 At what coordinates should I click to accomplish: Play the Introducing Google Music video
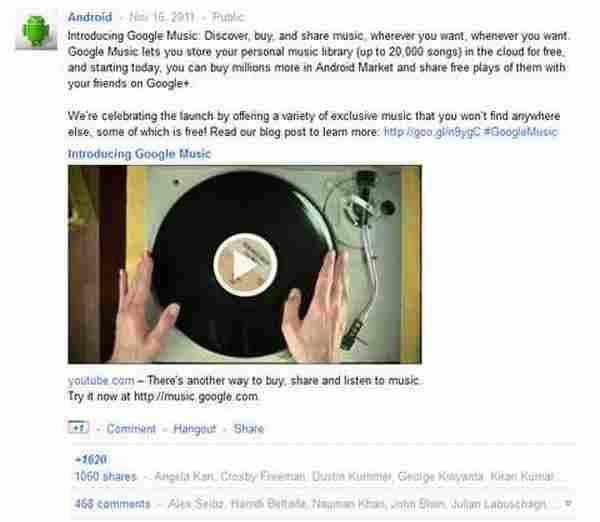tap(245, 265)
